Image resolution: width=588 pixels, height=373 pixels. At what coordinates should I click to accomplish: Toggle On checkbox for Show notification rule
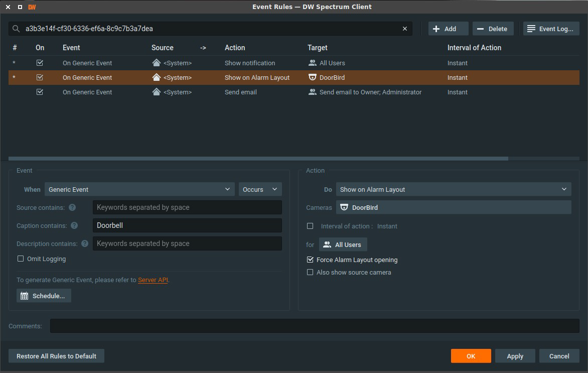tap(40, 63)
